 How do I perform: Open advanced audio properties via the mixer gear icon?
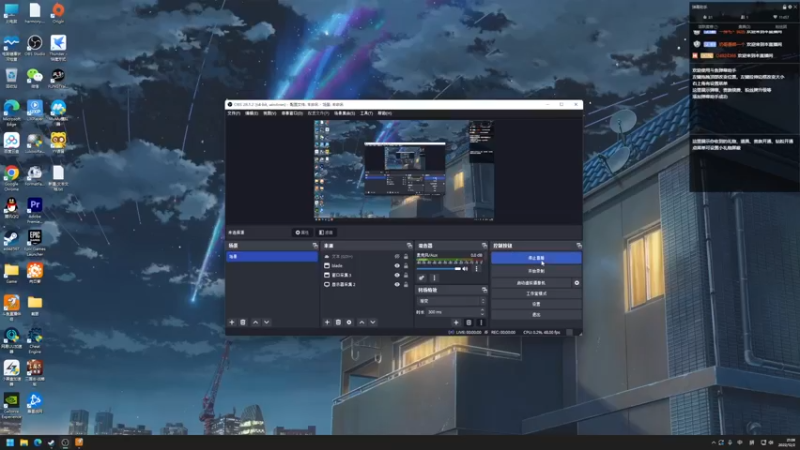[421, 278]
